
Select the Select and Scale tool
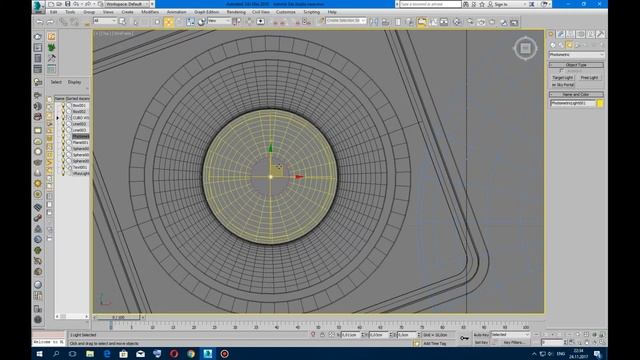pos(191,22)
